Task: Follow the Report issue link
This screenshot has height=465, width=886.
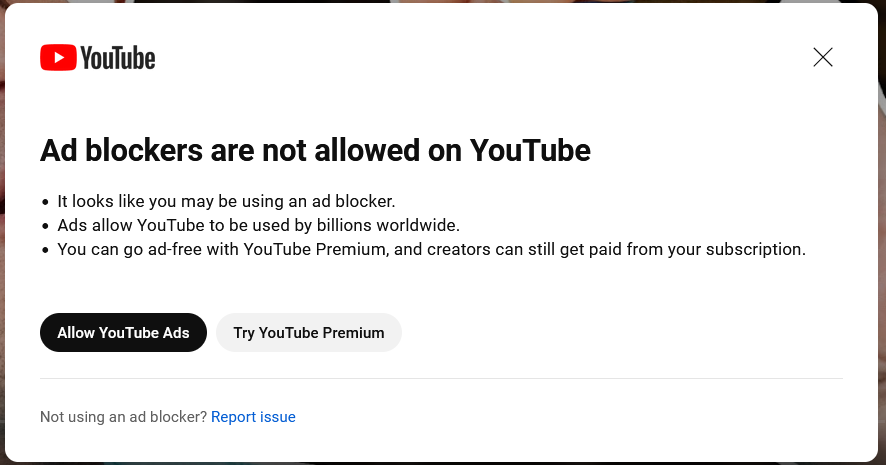Action: tap(253, 417)
